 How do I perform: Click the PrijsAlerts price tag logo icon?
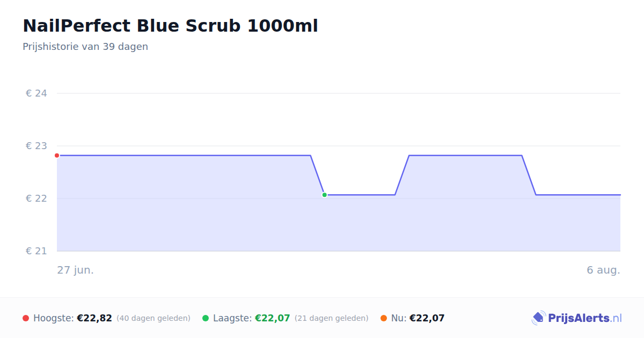tap(538, 318)
